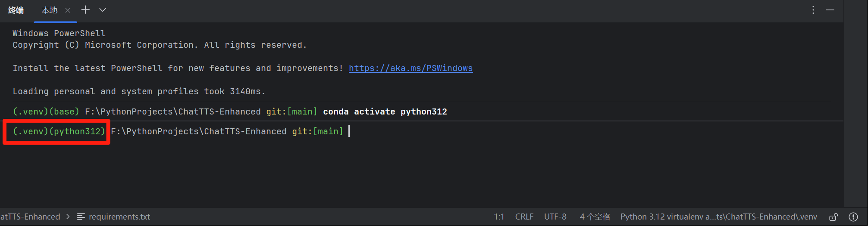868x226 pixels.
Task: Open a new terminal tab with plus icon
Action: [85, 10]
